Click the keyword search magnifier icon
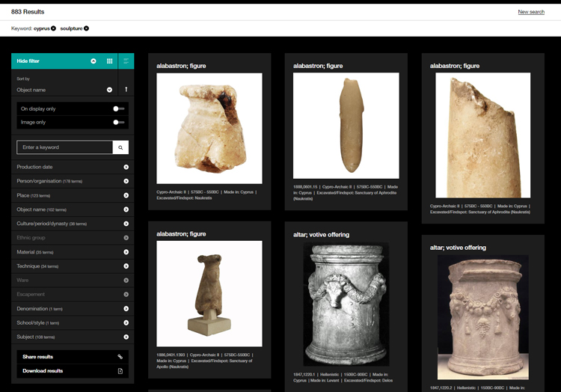This screenshot has height=392, width=561. pyautogui.click(x=120, y=147)
